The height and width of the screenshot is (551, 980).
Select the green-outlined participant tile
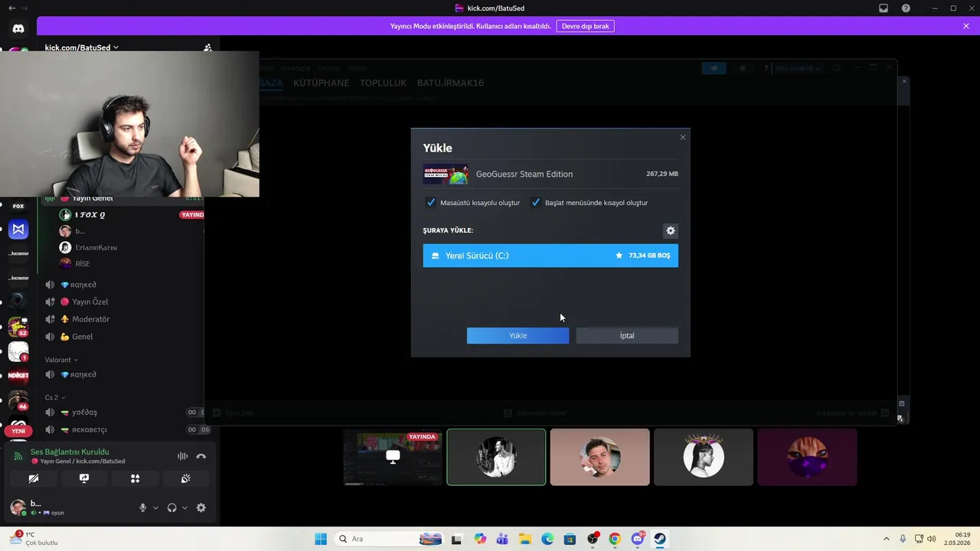coord(496,457)
